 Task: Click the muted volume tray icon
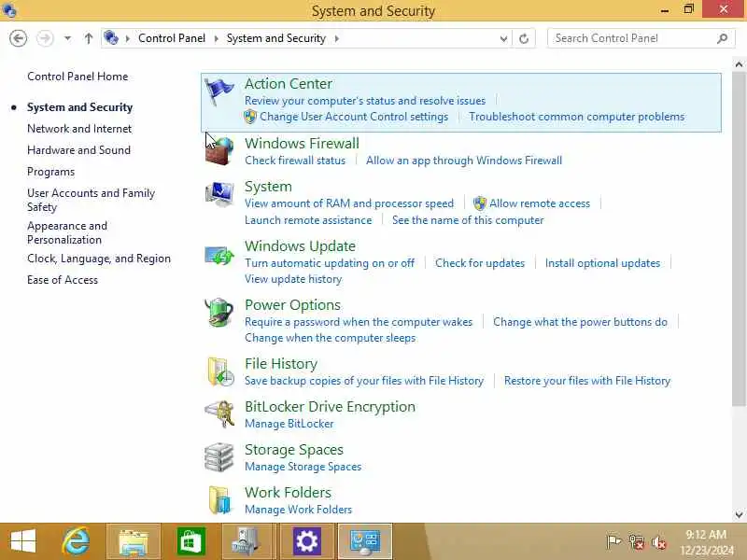click(659, 542)
